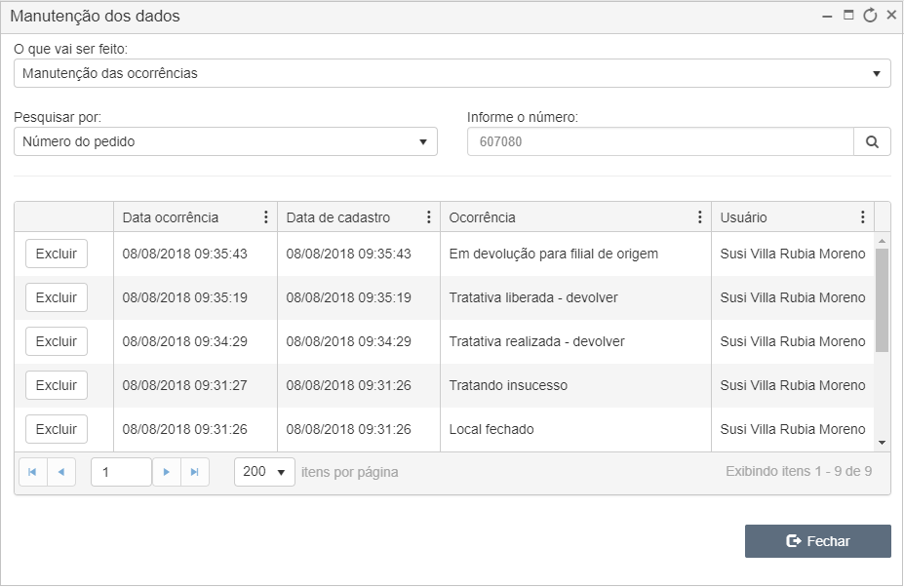Click the page number input box
The image size is (904, 588).
122,472
